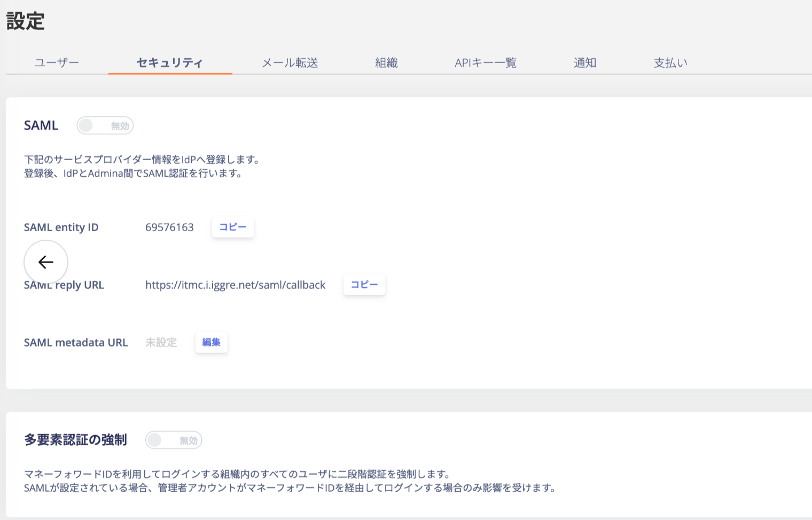Click the 未設定 metadata URL value
812x520 pixels.
pyautogui.click(x=161, y=343)
